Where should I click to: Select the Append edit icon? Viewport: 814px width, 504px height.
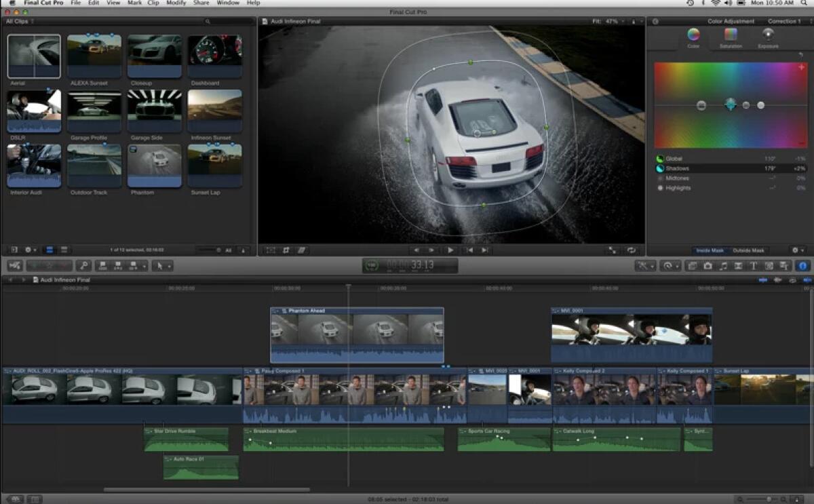pos(134,266)
